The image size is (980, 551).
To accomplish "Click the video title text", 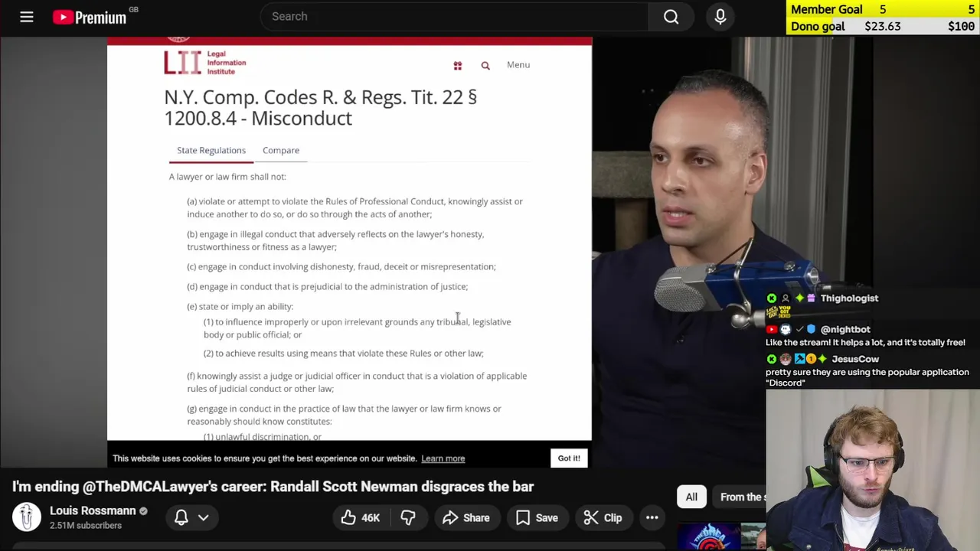I will click(273, 487).
